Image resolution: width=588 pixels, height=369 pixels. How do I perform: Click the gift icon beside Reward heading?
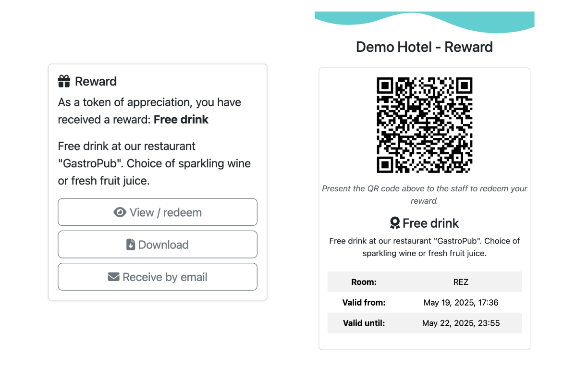pyautogui.click(x=63, y=81)
